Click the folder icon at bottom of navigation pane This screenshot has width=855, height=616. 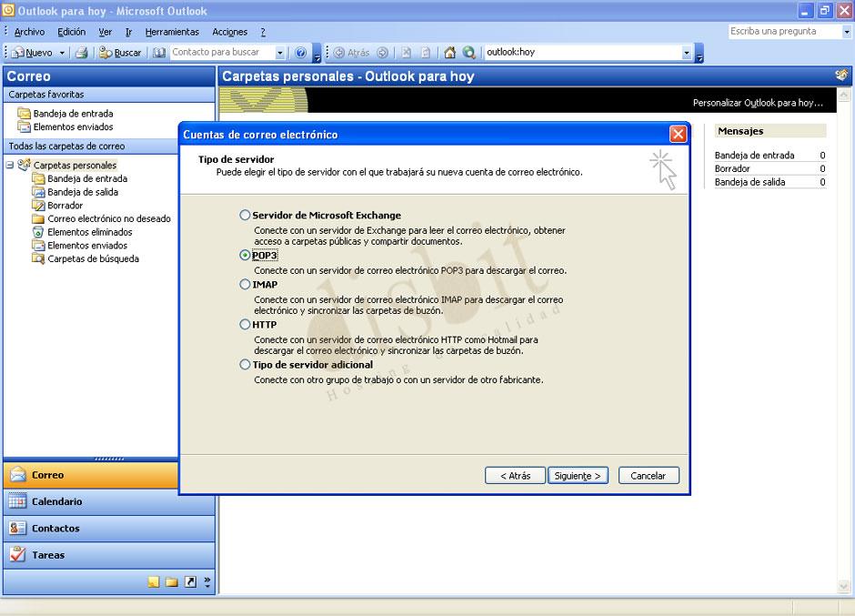tap(172, 581)
